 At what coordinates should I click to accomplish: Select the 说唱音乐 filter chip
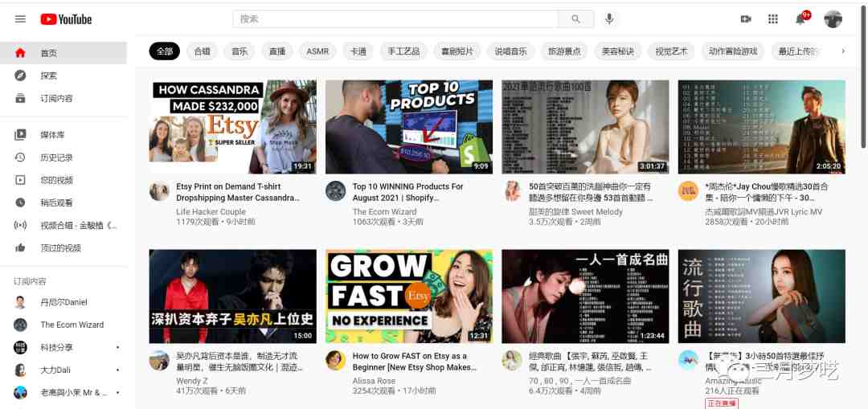coord(511,51)
